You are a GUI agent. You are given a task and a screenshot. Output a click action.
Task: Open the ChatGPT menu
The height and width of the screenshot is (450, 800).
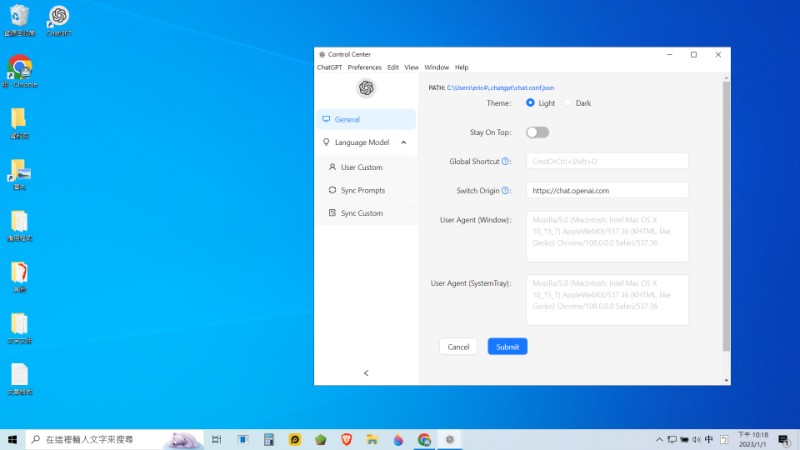point(329,67)
